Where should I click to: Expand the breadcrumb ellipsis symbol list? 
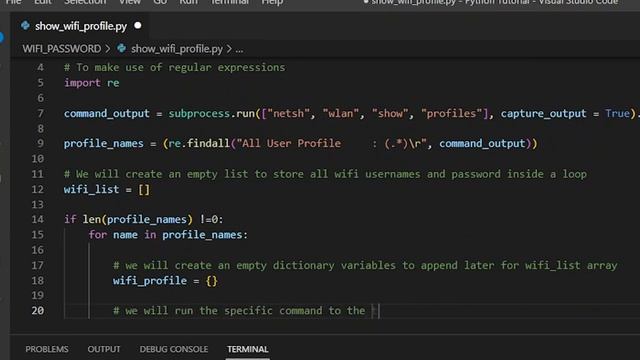click(239, 49)
